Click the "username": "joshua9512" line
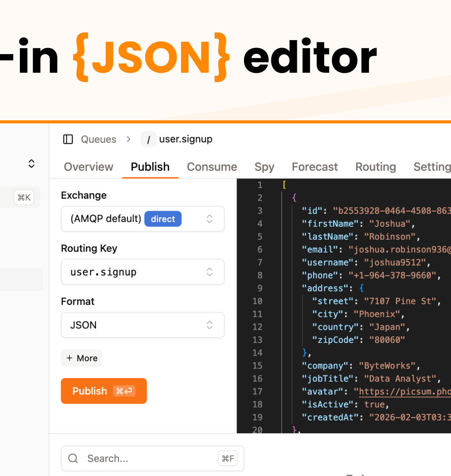 (366, 262)
